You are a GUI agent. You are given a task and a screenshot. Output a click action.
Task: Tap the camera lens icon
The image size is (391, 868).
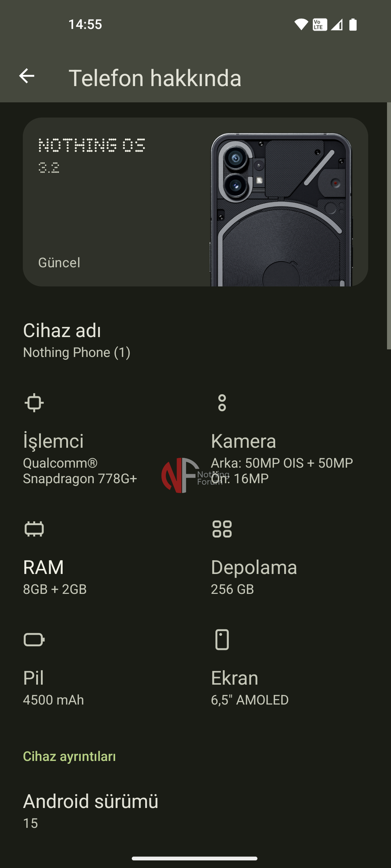[222, 403]
